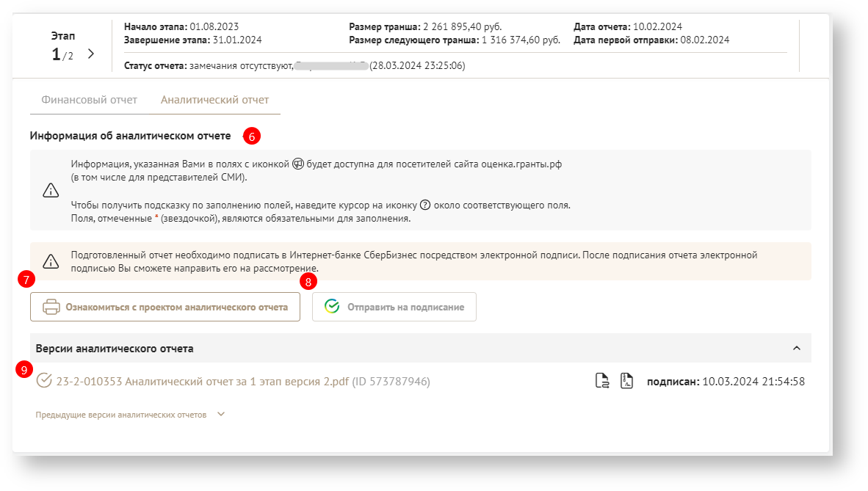
Task: Click the Предыдущие версии аналитических отчетов label
Action: click(121, 414)
